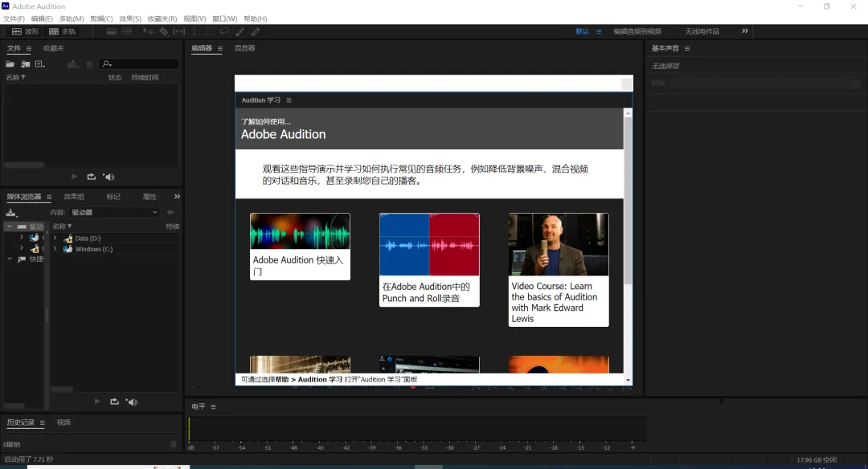Switch to Multitrack (多轨) editor view

(62, 31)
